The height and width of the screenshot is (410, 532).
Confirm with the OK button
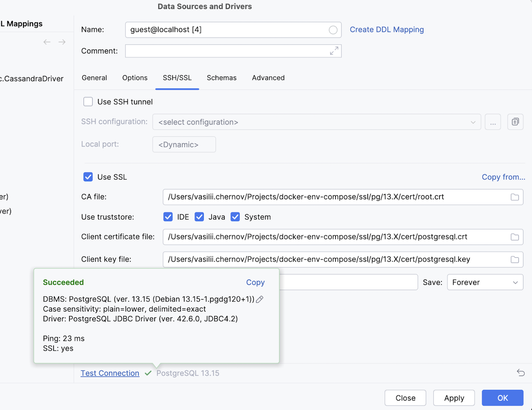[503, 398]
